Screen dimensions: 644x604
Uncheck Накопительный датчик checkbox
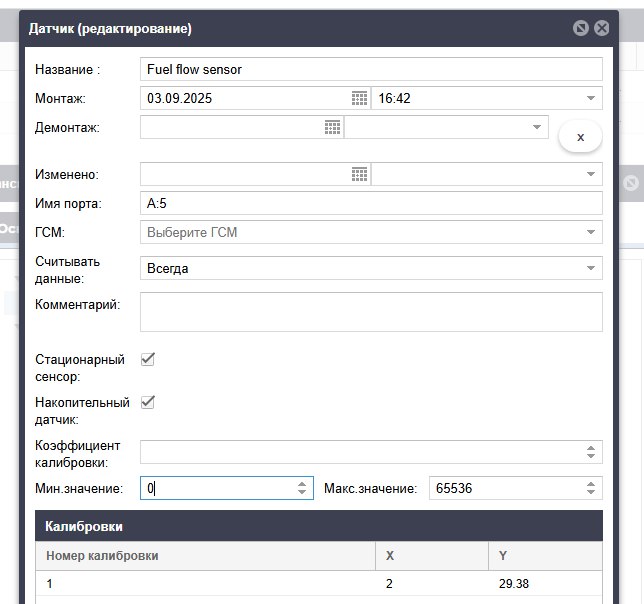[148, 402]
